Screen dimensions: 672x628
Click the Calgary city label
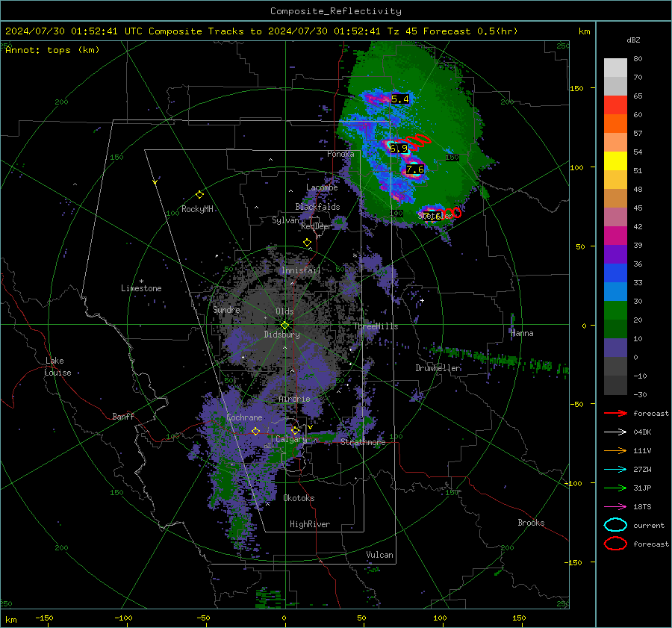(x=291, y=439)
